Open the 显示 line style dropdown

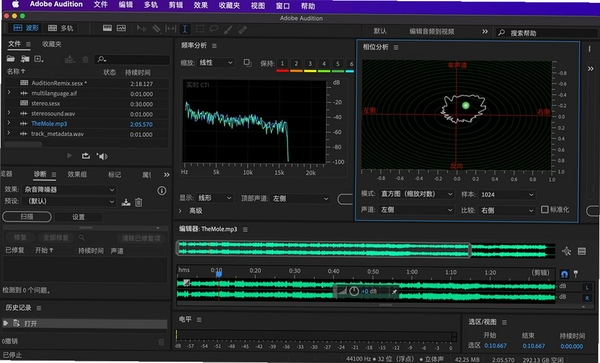(x=215, y=198)
